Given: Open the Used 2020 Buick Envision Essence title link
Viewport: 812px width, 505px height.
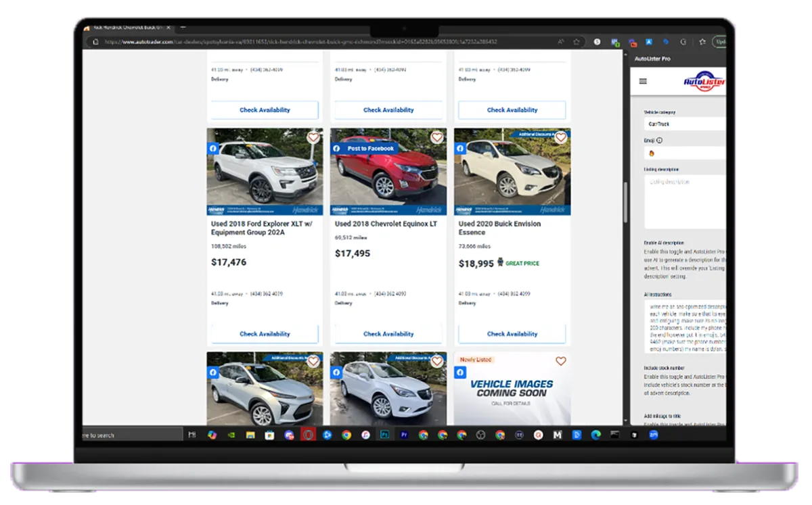Looking at the screenshot, I should [499, 228].
